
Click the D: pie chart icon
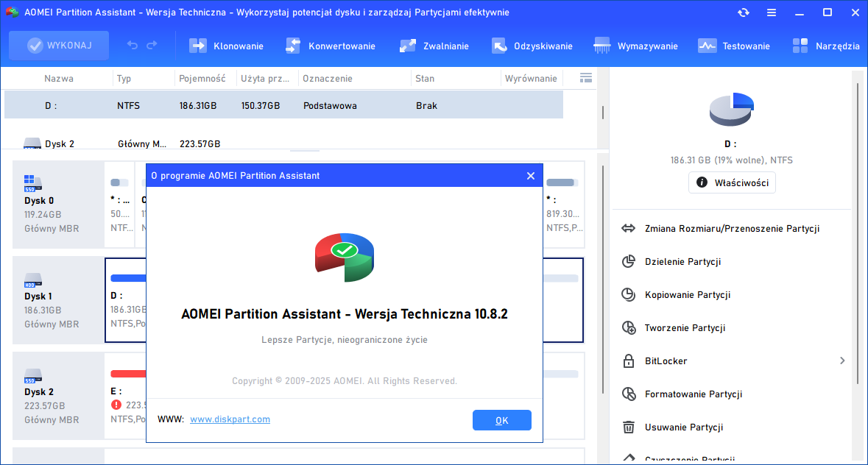click(731, 109)
